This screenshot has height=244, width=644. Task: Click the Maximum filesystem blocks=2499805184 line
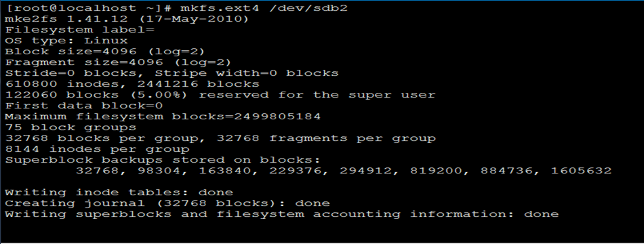click(x=163, y=117)
